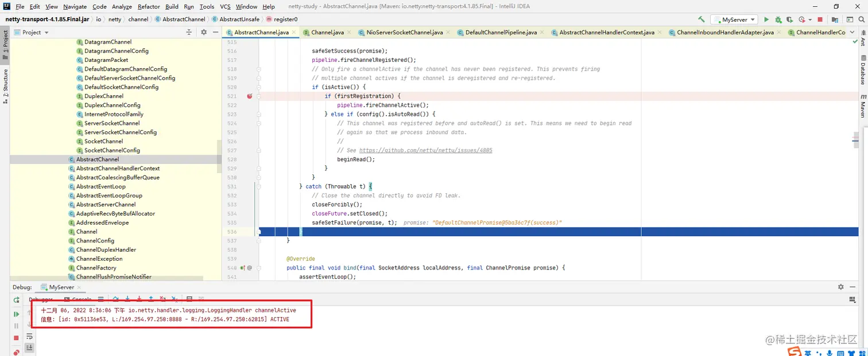
Task: Open Debug panel gear settings
Action: [x=841, y=287]
